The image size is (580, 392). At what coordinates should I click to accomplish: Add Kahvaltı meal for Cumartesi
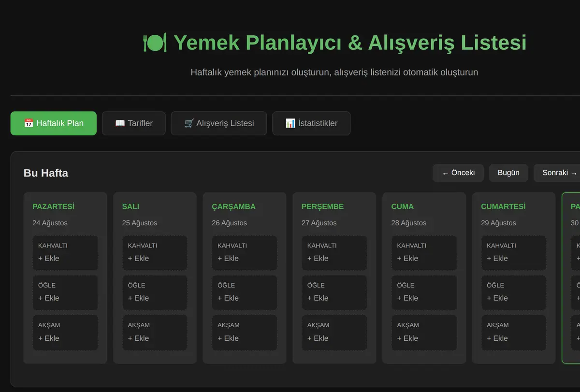(514, 253)
